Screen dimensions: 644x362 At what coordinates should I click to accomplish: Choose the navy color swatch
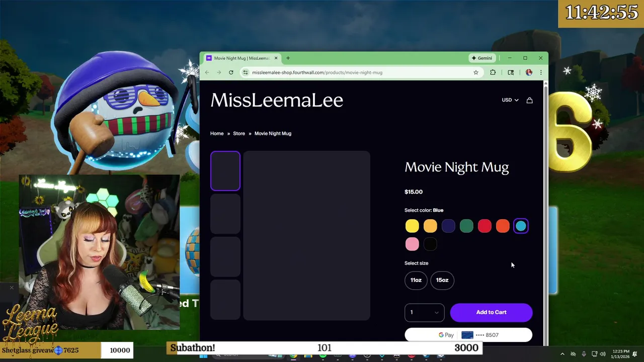[x=448, y=226]
